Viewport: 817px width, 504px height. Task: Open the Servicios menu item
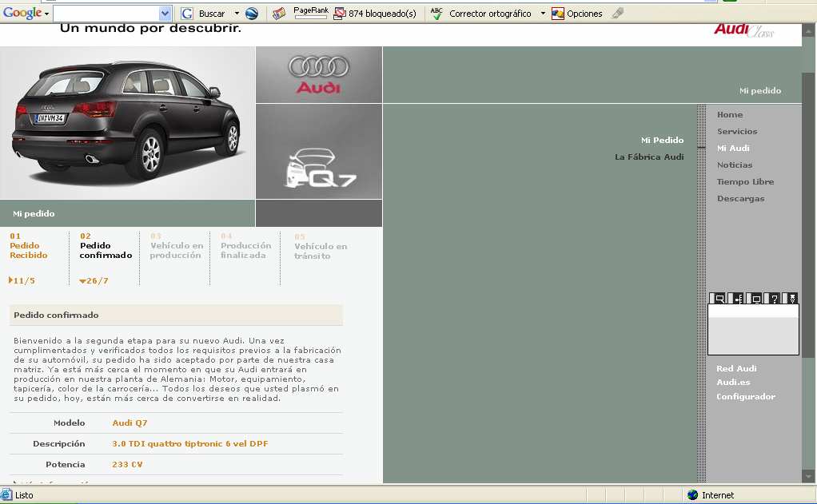(736, 131)
